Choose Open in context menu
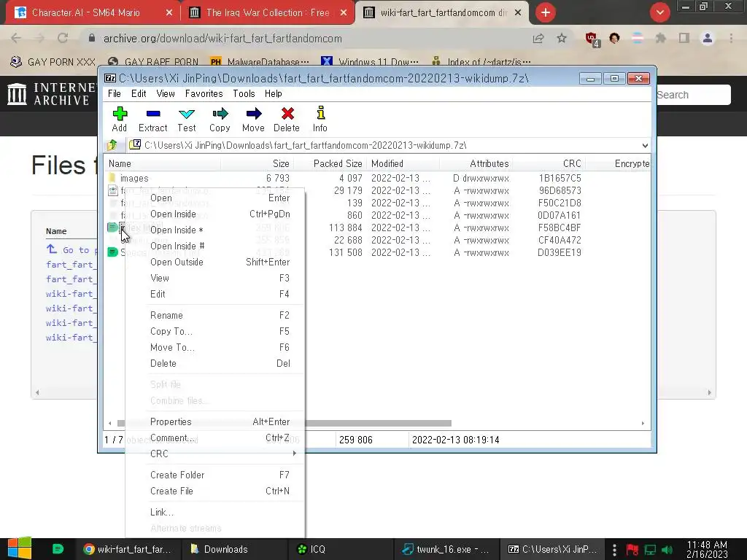This screenshot has height=560, width=747. (x=214, y=198)
